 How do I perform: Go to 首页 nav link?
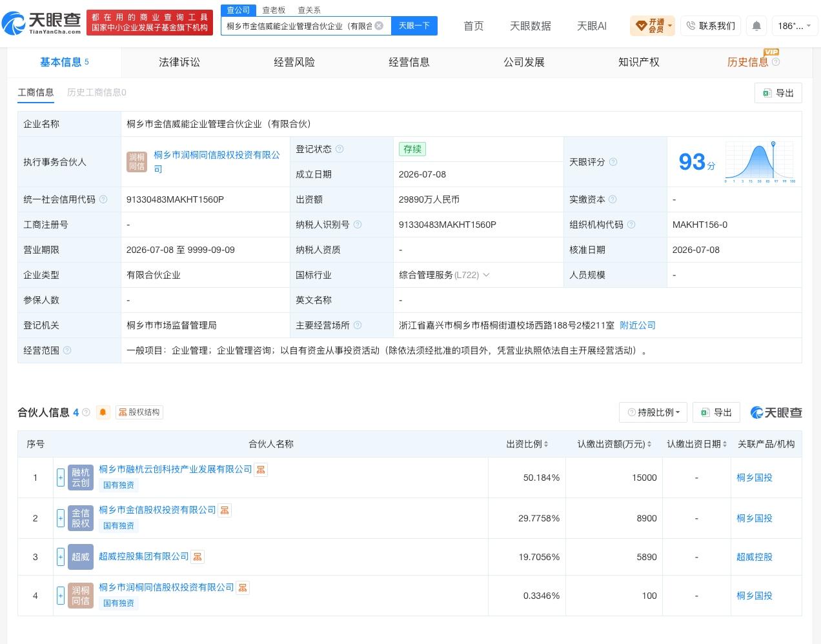(474, 26)
